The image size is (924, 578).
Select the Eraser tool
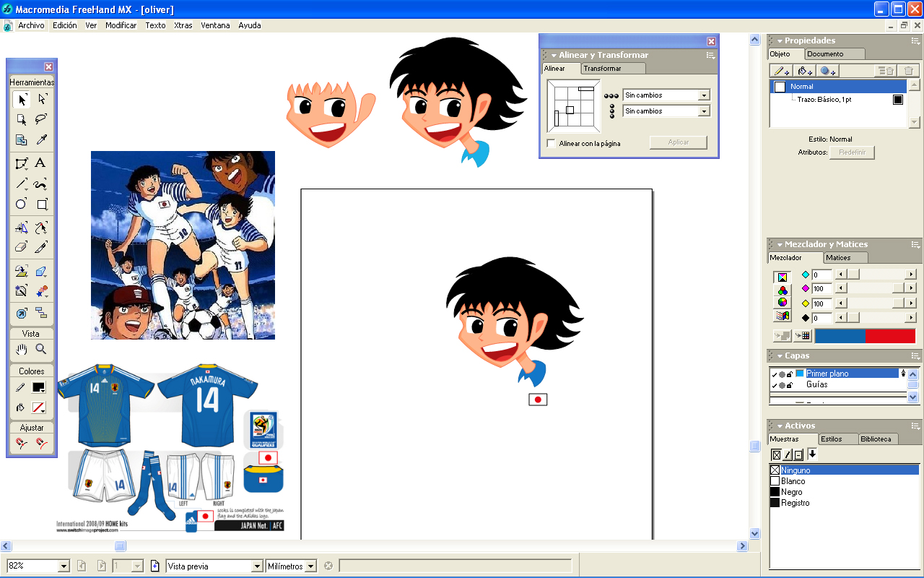point(22,247)
